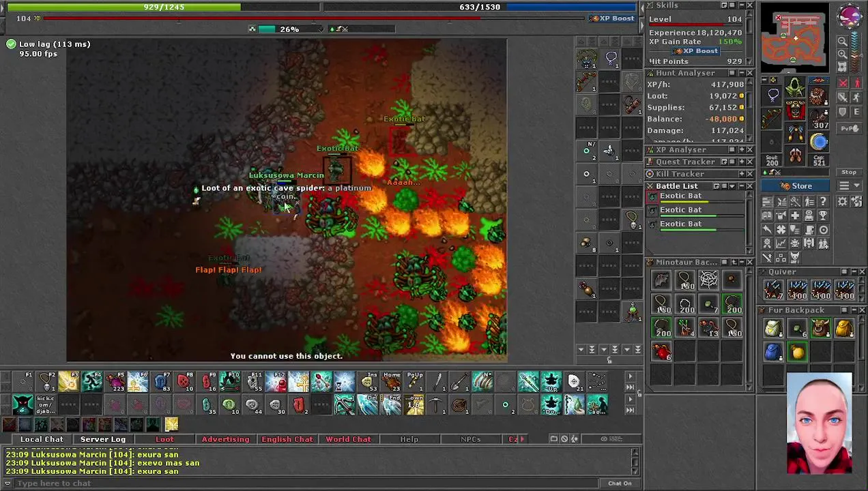Screen dimensions: 868x491
Task: Open the analytics chart control button
Action: 781,243
